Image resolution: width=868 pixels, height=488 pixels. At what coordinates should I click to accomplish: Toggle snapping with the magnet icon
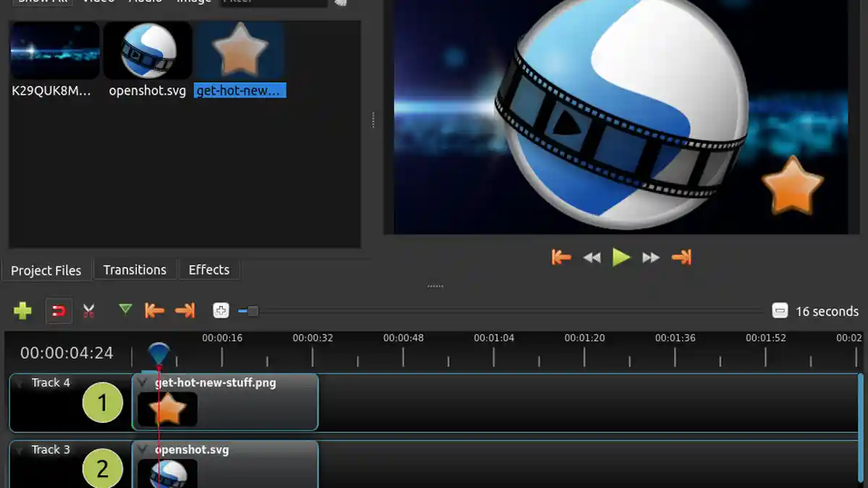click(59, 311)
